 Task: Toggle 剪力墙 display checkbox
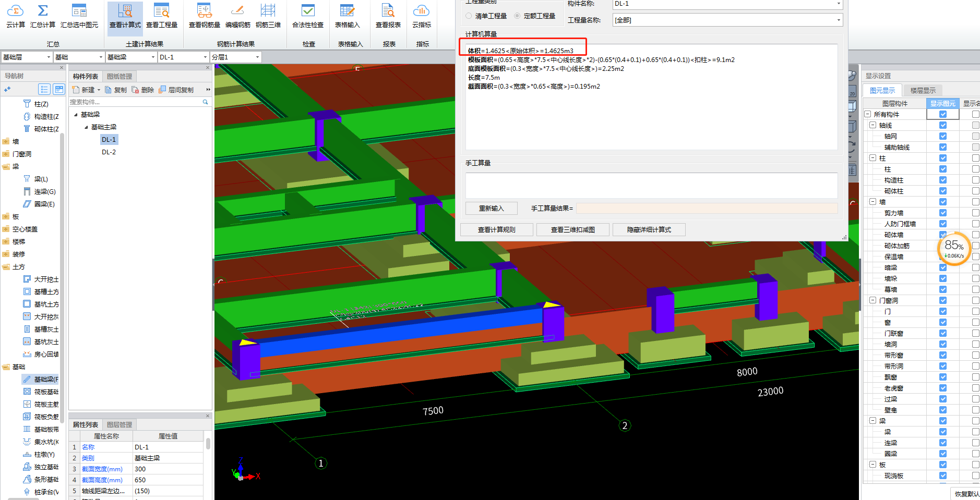tap(943, 213)
